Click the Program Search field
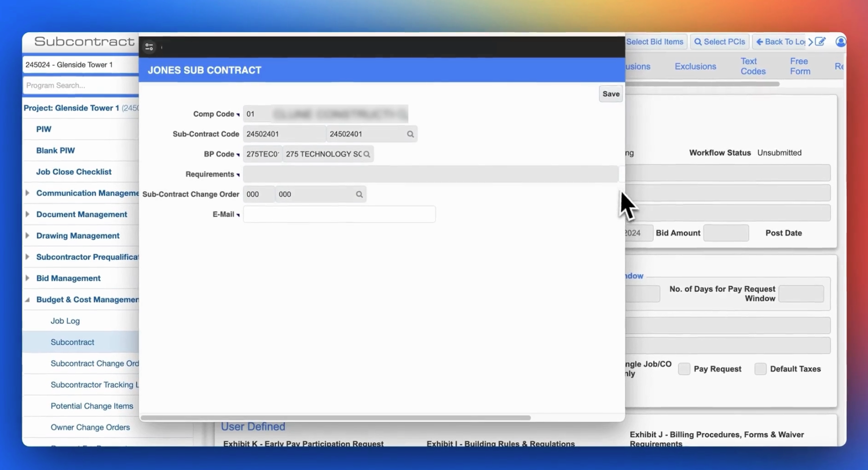This screenshot has width=868, height=470. tap(81, 85)
